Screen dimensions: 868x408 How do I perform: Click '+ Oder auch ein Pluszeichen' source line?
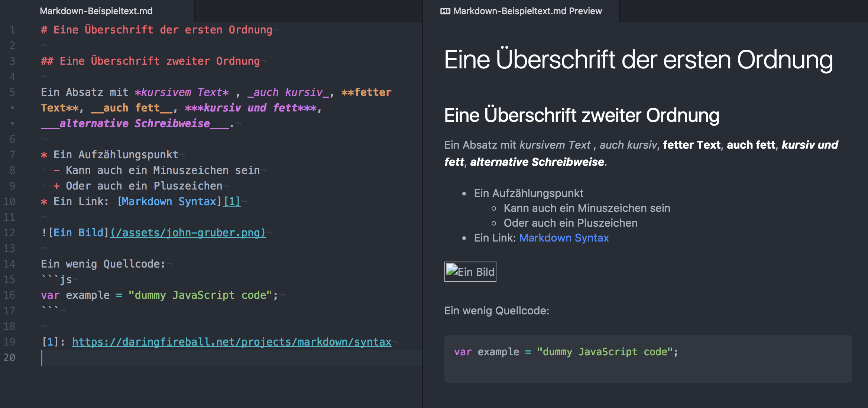click(x=138, y=186)
